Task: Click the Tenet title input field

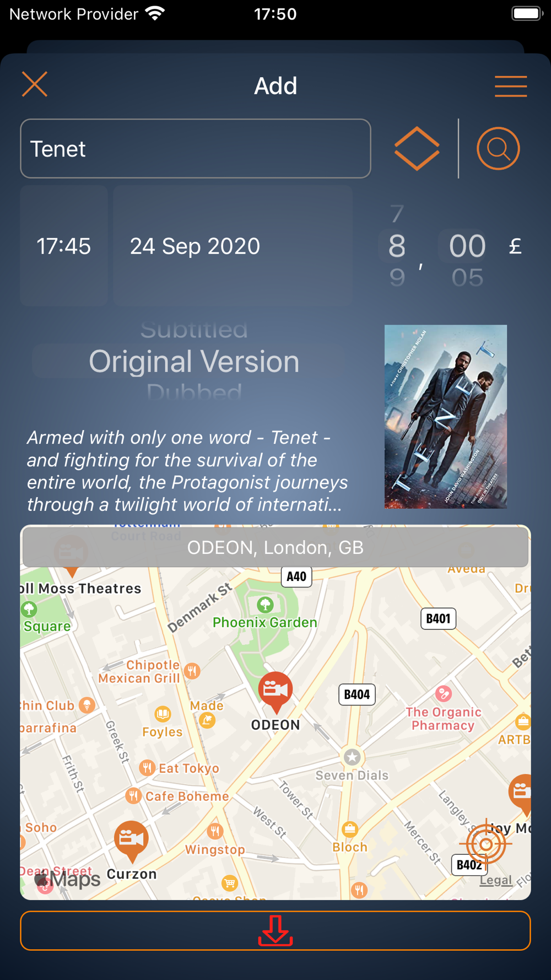Action: [196, 149]
